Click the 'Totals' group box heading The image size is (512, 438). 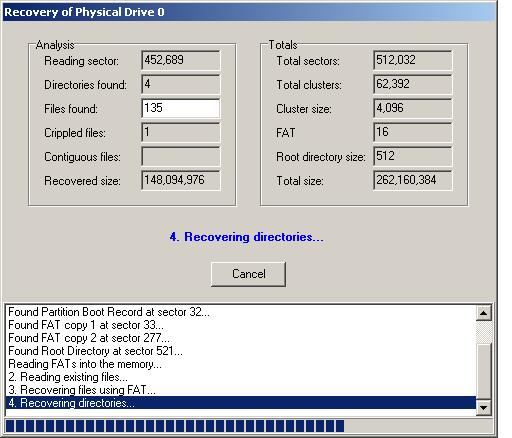point(283,45)
